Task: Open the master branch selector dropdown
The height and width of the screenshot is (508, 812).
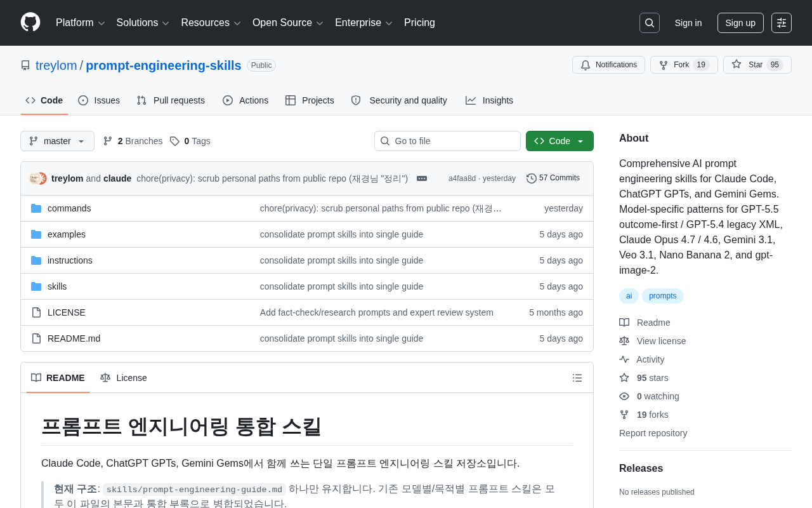Action: 57,141
